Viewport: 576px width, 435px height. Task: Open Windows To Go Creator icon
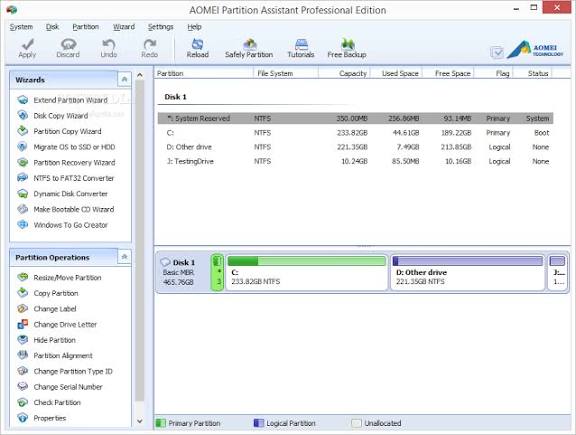(23, 224)
